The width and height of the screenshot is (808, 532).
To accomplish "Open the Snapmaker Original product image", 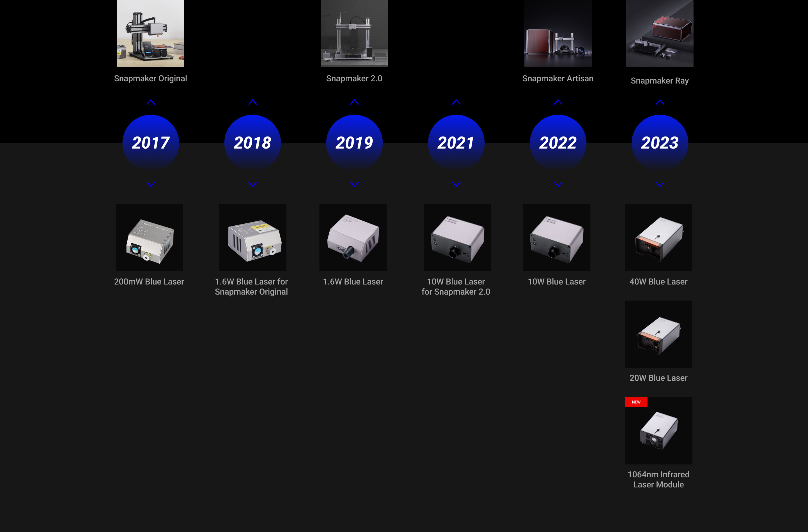I will pos(151,34).
